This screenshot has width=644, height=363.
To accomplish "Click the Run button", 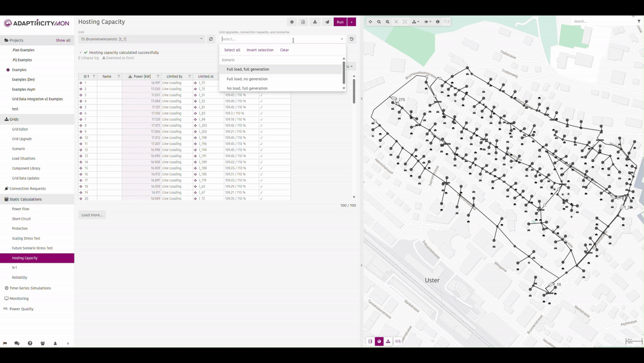I will coord(340,22).
